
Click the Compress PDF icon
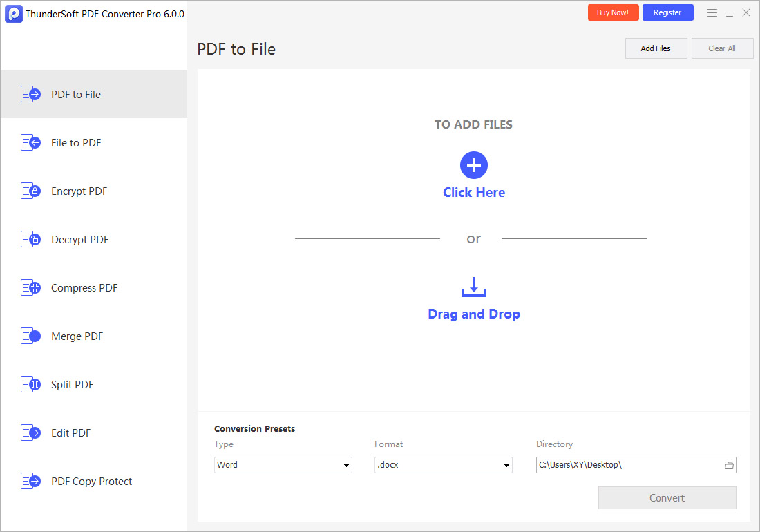click(x=30, y=288)
